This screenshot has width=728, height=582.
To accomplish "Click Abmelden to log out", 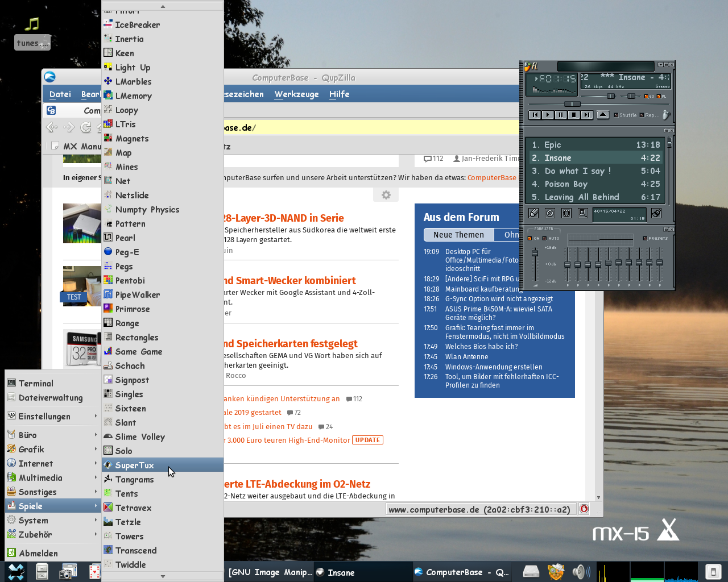I will pyautogui.click(x=53, y=553).
